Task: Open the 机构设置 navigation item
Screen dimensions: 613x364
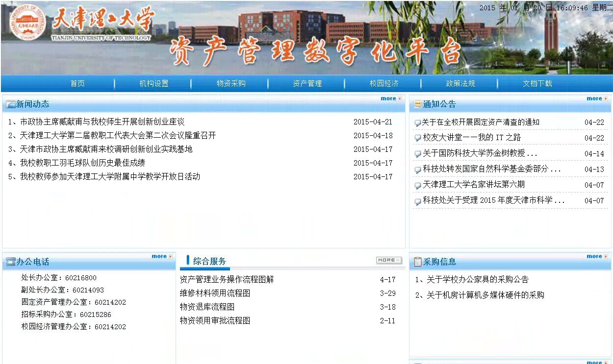Action: 154,84
